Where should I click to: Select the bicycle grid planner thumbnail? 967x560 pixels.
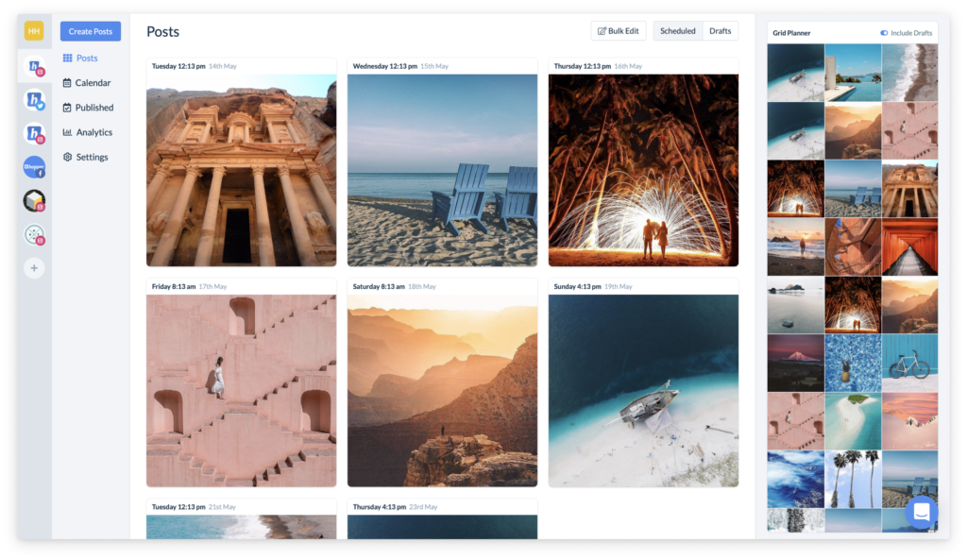[909, 364]
